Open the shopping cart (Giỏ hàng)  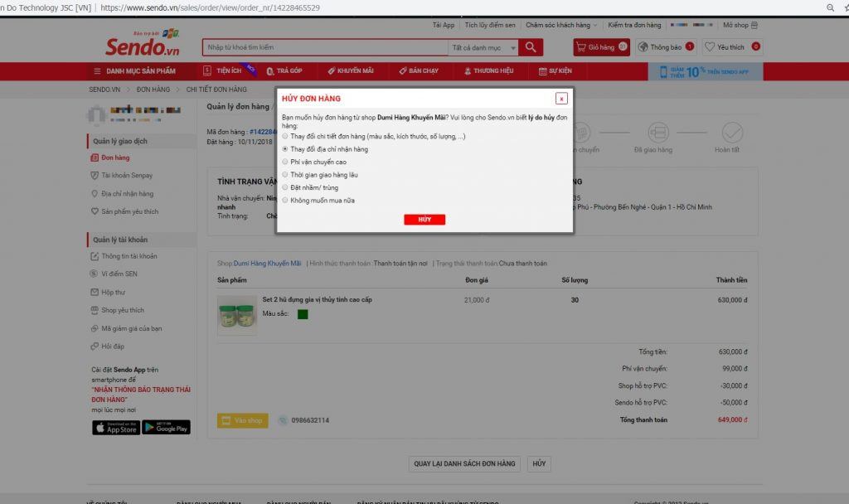(601, 47)
